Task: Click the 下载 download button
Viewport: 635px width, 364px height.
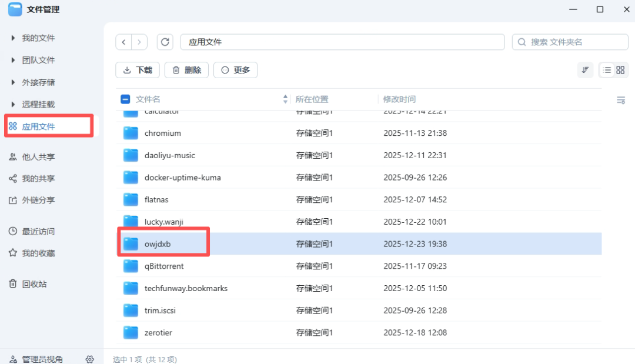Action: coord(137,69)
